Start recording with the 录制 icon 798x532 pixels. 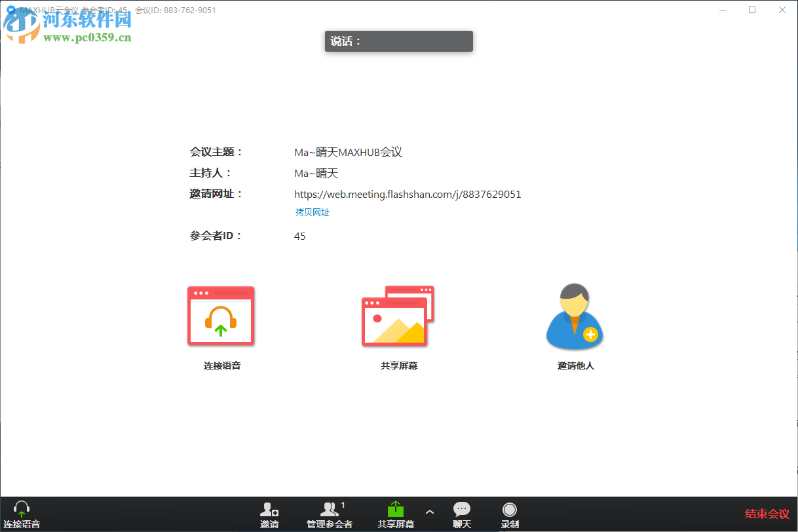(510, 509)
